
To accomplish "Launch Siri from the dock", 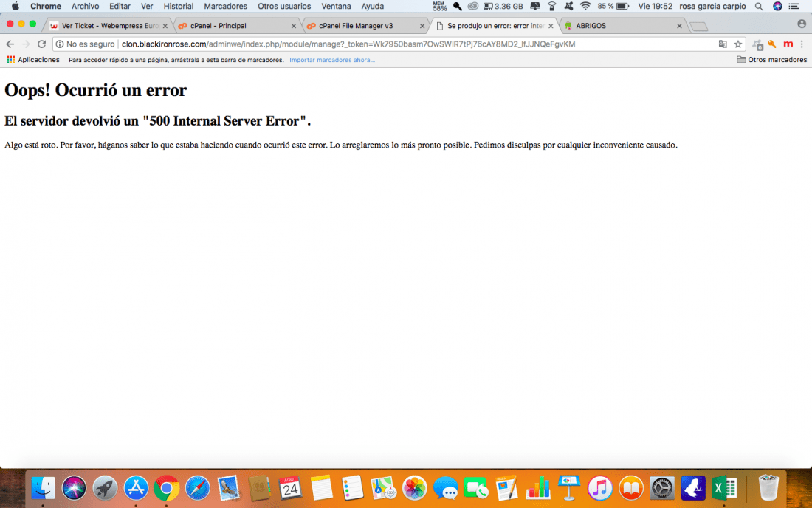I will tap(74, 488).
